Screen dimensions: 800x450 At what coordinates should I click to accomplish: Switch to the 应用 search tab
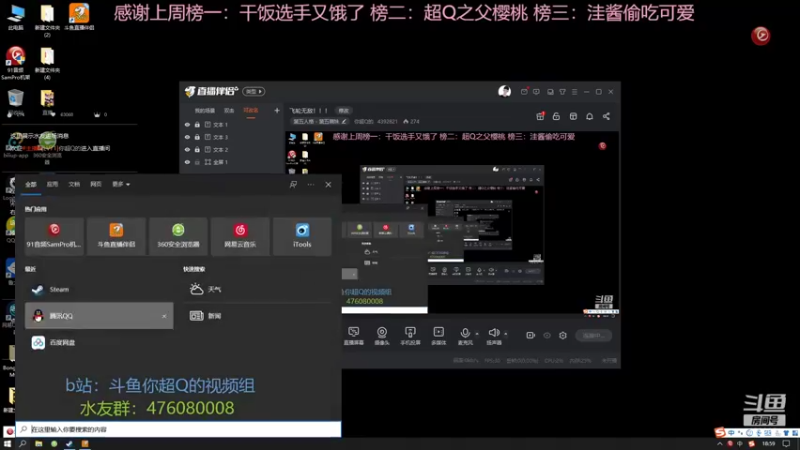point(53,184)
